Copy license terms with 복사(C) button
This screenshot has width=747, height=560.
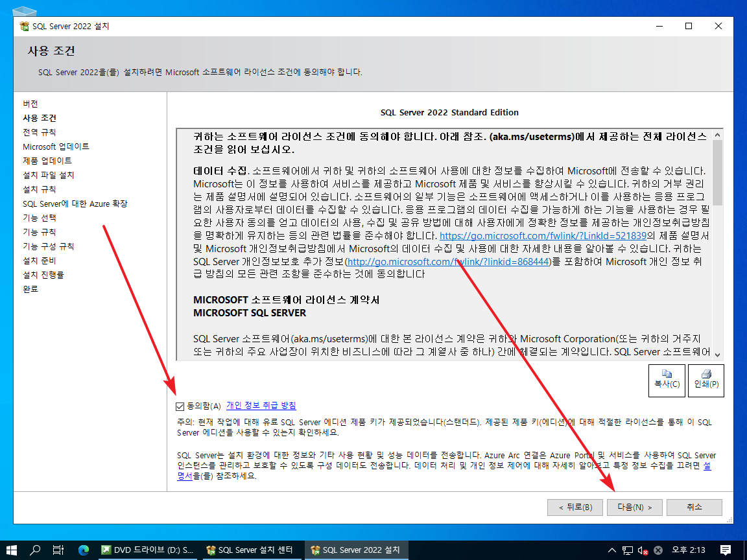tap(667, 380)
